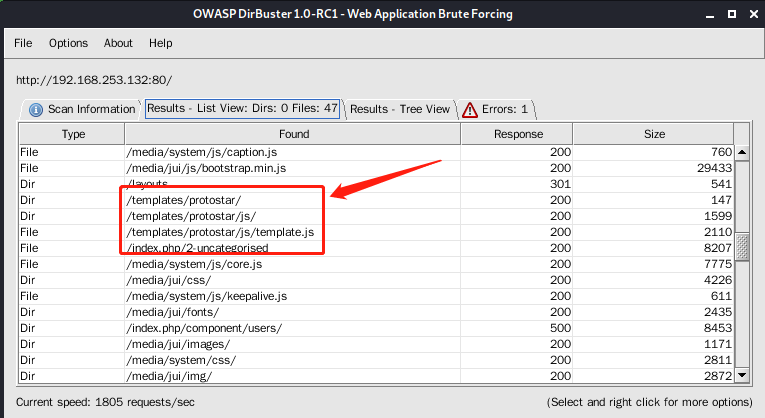Switch to Results - Tree View tab
The image size is (765, 418).
(x=400, y=109)
